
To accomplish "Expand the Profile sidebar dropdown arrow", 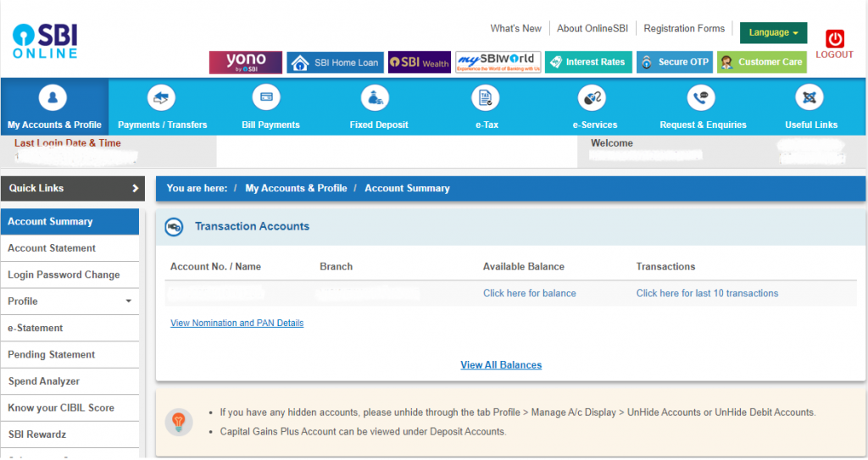I will pyautogui.click(x=129, y=301).
